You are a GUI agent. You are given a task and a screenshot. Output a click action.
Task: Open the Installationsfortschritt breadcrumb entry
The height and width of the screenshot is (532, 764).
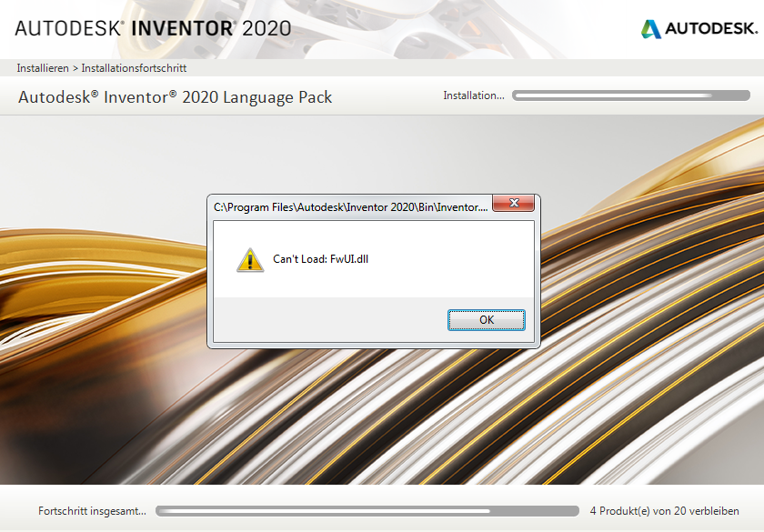pyautogui.click(x=133, y=67)
